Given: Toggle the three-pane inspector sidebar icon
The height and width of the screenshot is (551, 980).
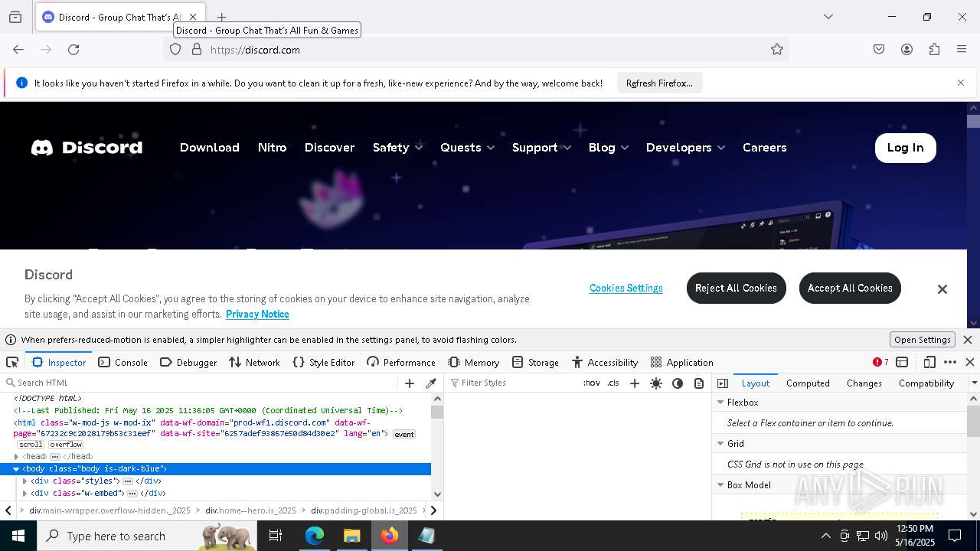Looking at the screenshot, I should coord(723,383).
